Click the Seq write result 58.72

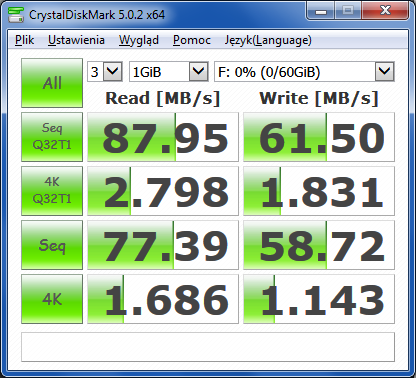click(x=319, y=245)
